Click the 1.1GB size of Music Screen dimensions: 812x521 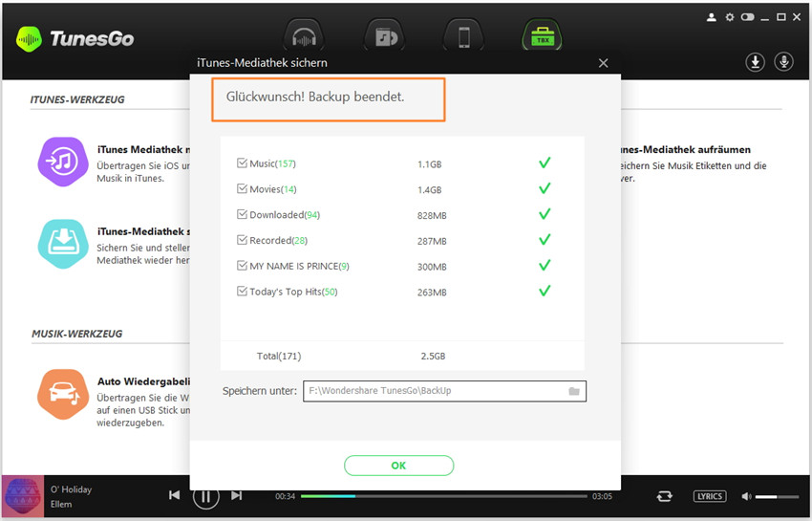[x=429, y=164]
